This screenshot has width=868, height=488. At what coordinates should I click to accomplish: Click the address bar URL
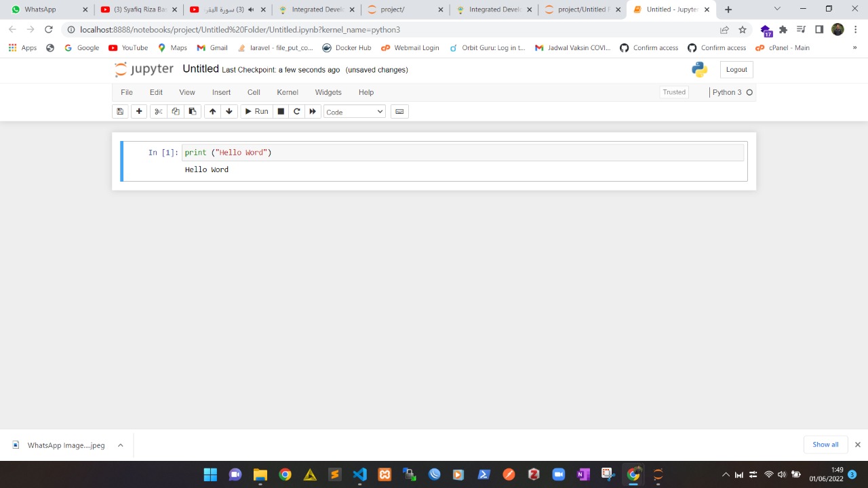pyautogui.click(x=240, y=30)
